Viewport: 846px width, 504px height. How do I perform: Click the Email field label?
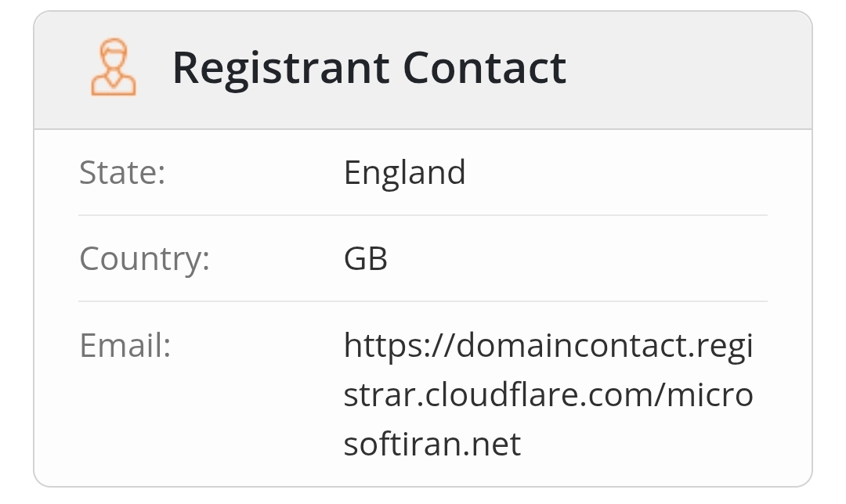[x=125, y=345]
